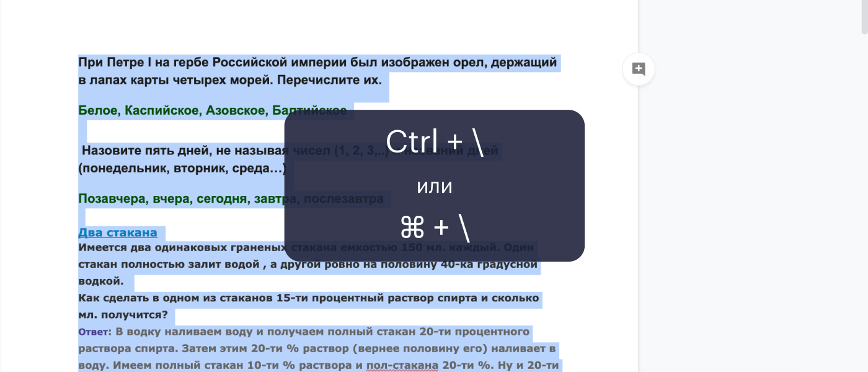Click the '⌘ + \' shortcut text on overlay
This screenshot has height=372, width=868.
pos(435,228)
